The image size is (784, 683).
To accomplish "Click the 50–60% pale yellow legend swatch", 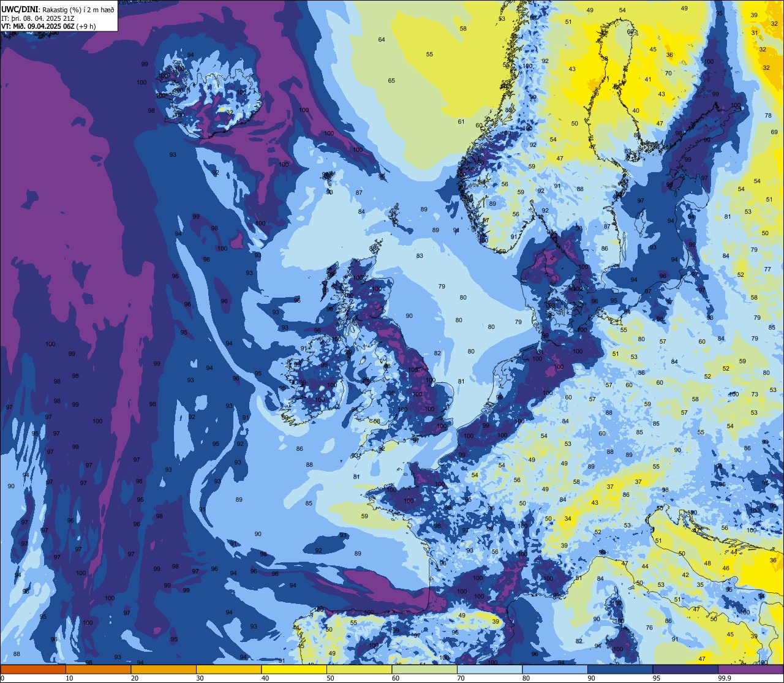I will pos(359,669).
